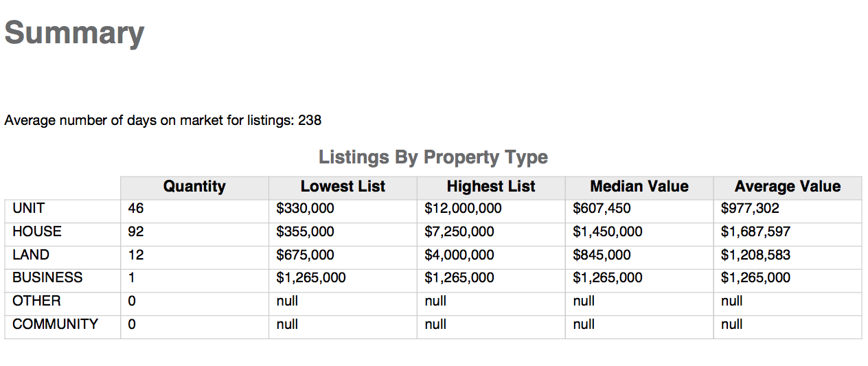
Task: Select the $675,000 lowest list cell
Action: (343, 255)
